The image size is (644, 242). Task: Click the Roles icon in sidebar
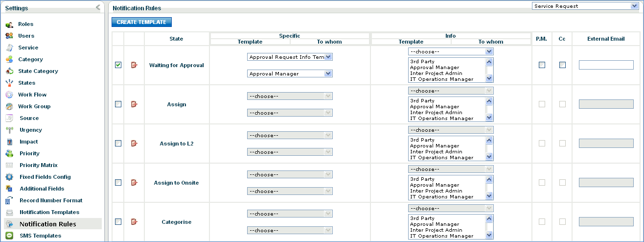point(9,24)
